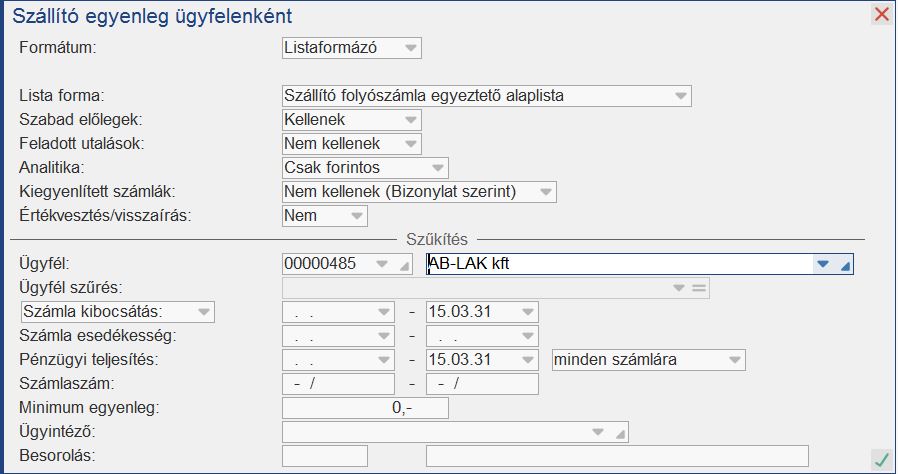The width and height of the screenshot is (898, 474).
Task: Click the Minimum egyenleg amount field
Action: pos(365,408)
